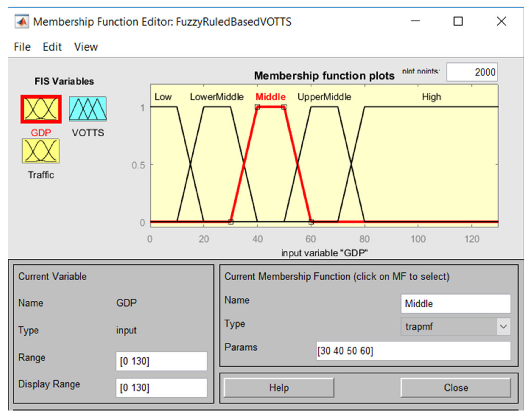Click the Display Range input field
Image resolution: width=532 pixels, height=416 pixels.
161,387
